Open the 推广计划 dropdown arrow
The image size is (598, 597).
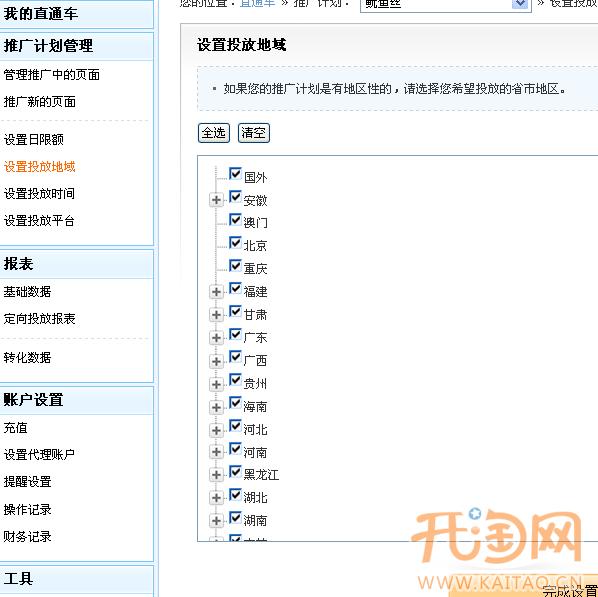(x=520, y=4)
